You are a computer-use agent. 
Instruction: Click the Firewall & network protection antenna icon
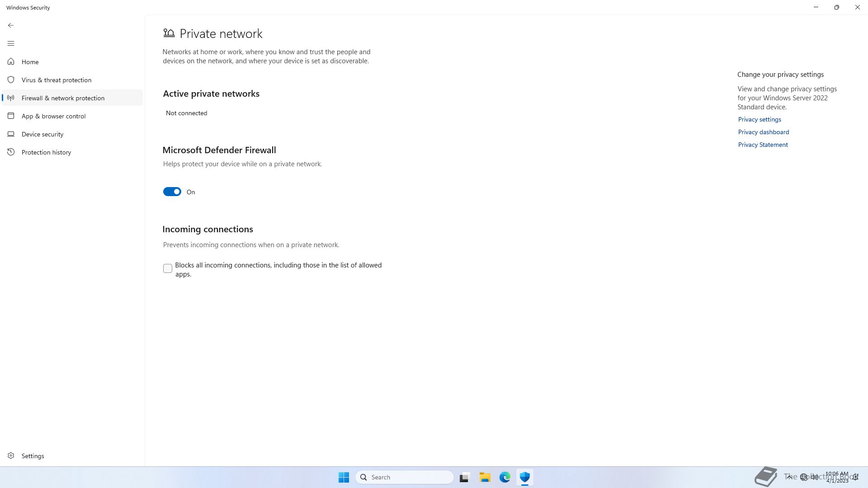[x=11, y=98]
